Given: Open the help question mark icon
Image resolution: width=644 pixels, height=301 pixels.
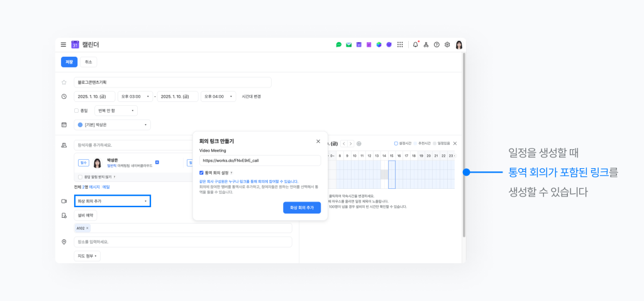Looking at the screenshot, I should pyautogui.click(x=436, y=45).
